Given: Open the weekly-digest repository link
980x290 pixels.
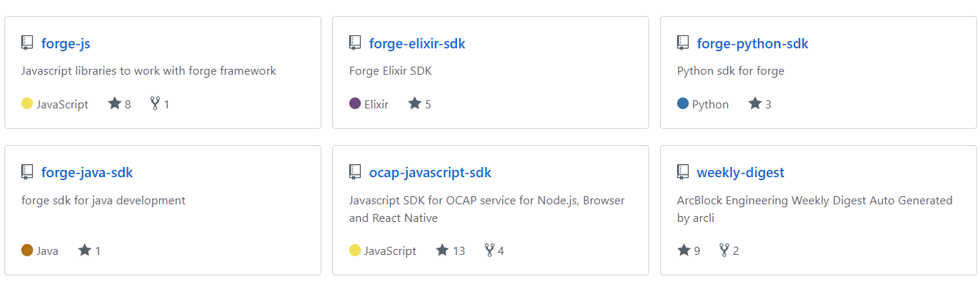Looking at the screenshot, I should click(741, 172).
